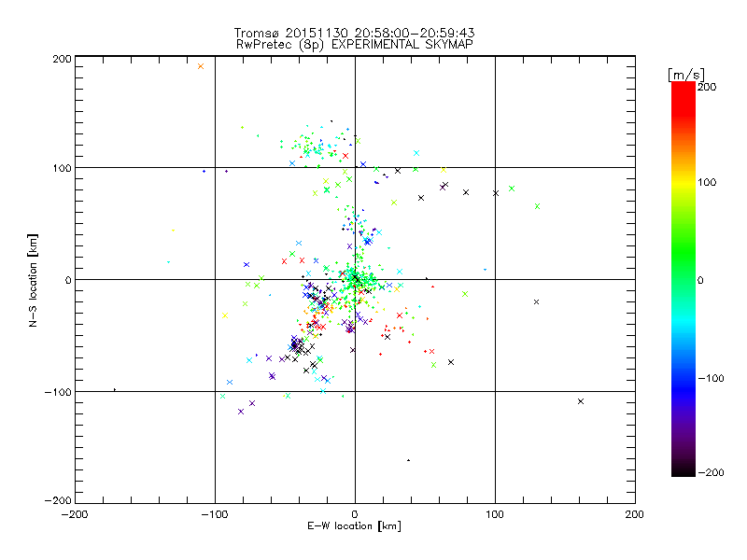Viewport: 747px width, 560px height.
Task: Click the title 'Tromsø 20151130 20:58:00-20:59:43'
Action: pyautogui.click(x=354, y=33)
